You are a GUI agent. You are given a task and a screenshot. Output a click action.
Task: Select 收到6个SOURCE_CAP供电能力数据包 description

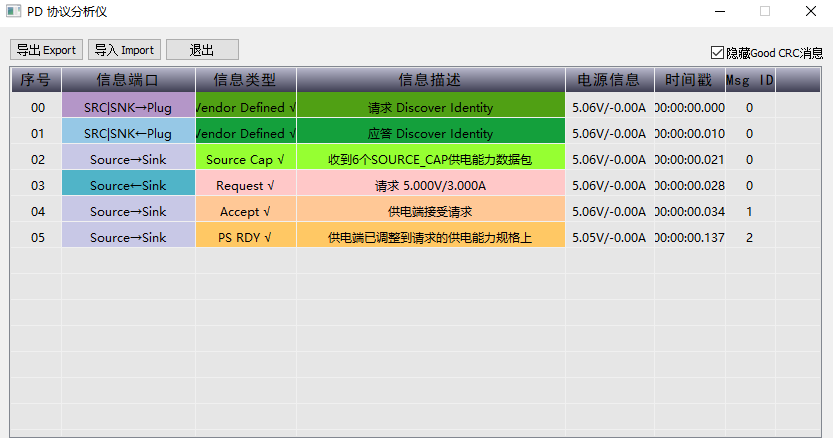tap(430, 159)
